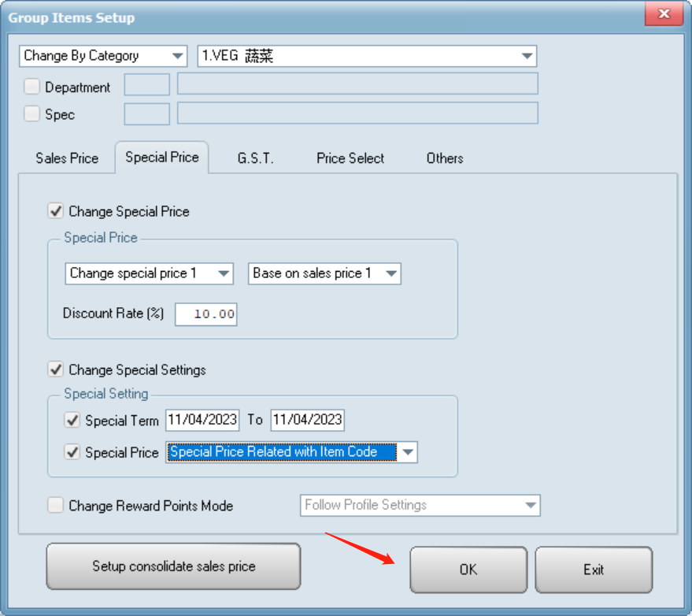Switch to the Sales Price tab
Image resolution: width=692 pixels, height=616 pixels.
pos(67,158)
